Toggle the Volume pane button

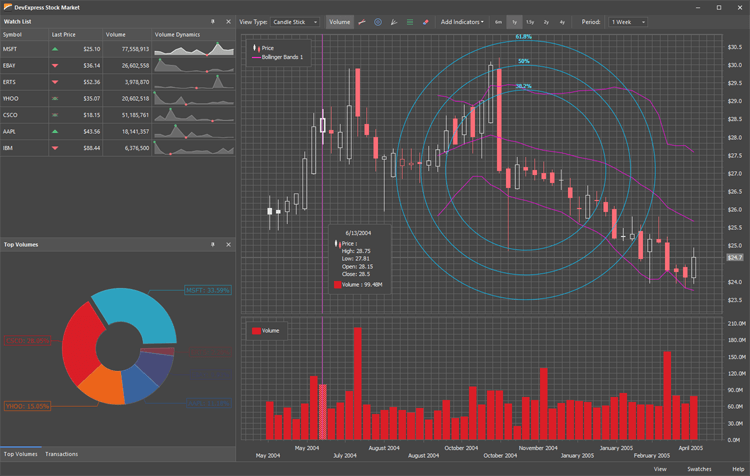tap(340, 21)
